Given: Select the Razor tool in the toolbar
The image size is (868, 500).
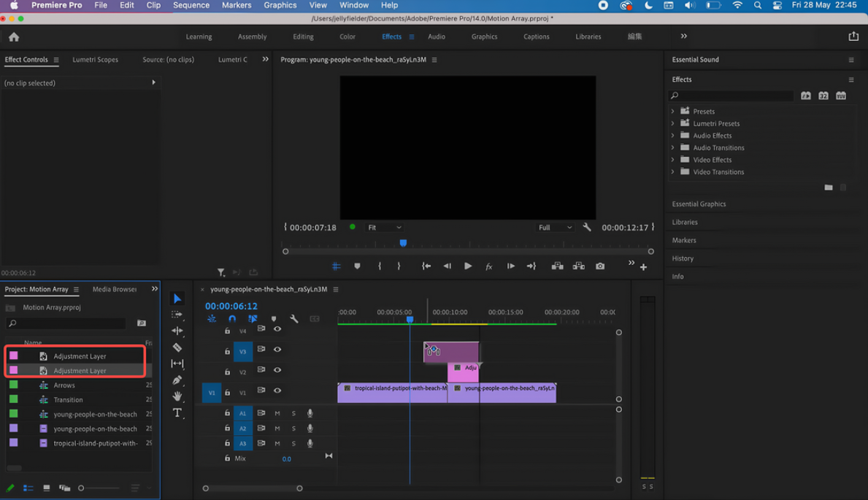Looking at the screenshot, I should coord(177,347).
